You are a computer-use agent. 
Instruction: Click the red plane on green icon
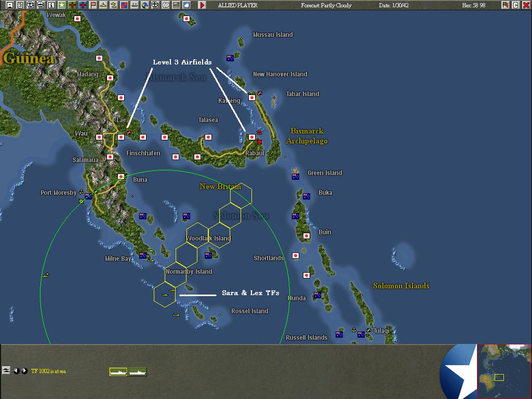click(72, 5)
